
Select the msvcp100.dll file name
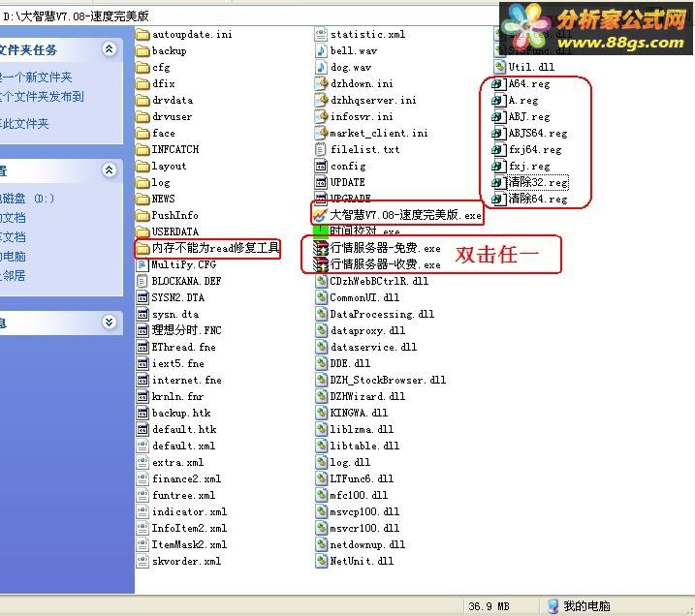364,512
